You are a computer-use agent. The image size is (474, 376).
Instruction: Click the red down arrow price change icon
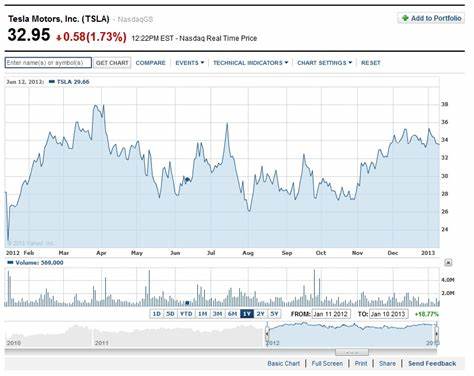coord(59,38)
